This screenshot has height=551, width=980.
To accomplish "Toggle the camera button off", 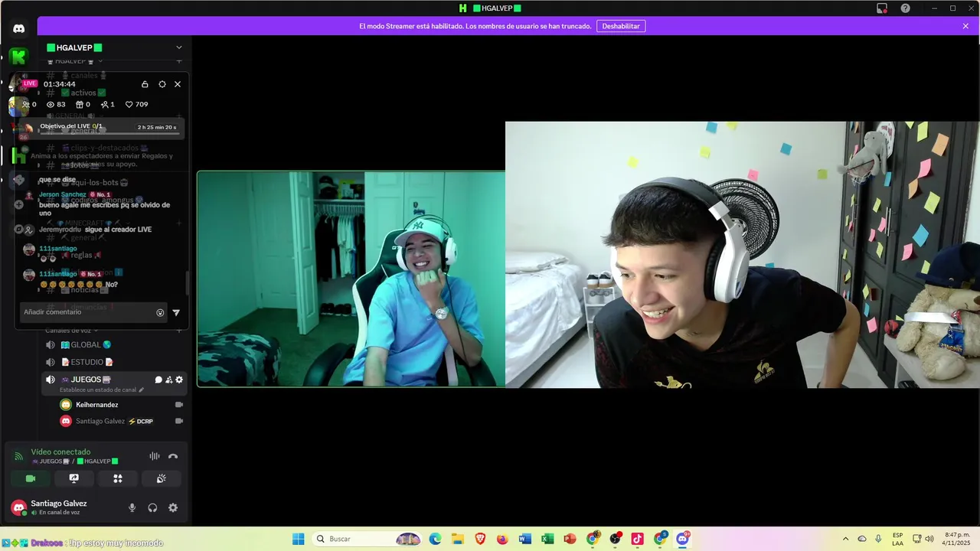I will pos(31,478).
